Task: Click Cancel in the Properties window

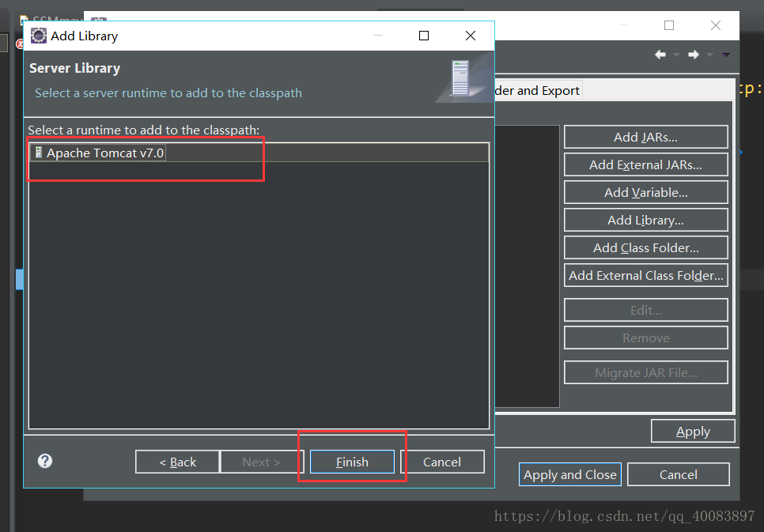Action: [x=679, y=474]
